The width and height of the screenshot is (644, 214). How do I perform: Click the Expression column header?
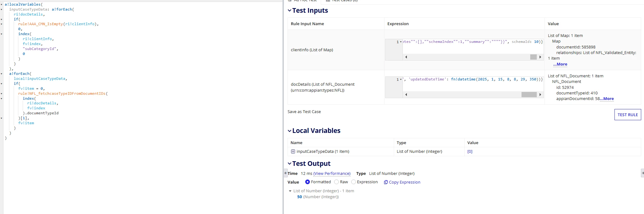[398, 24]
